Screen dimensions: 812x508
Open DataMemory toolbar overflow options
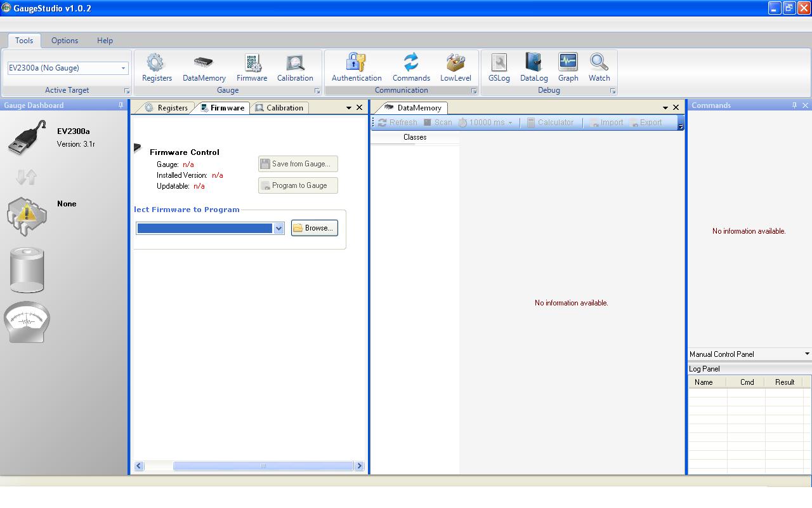point(681,123)
